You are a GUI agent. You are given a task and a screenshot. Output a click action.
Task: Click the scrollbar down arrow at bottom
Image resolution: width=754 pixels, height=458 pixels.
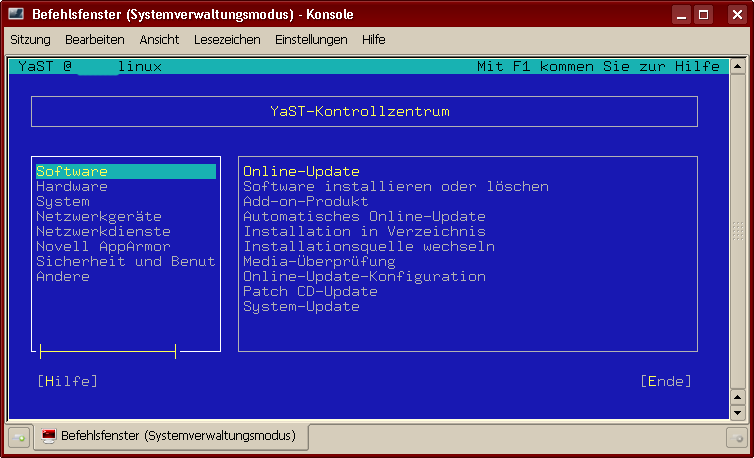738,413
